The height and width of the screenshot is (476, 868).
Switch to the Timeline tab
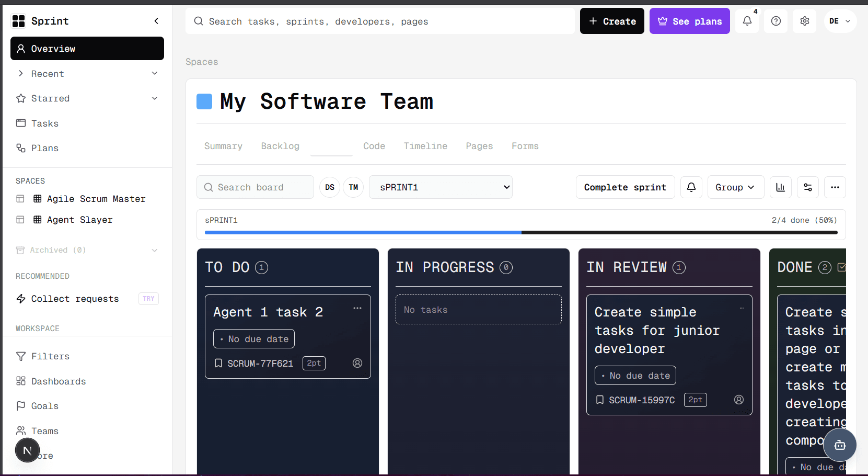425,146
